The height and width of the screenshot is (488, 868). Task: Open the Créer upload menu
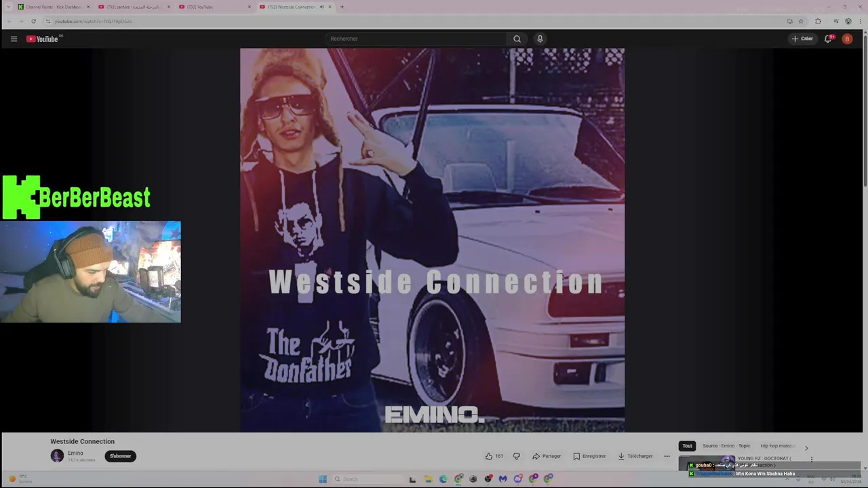click(802, 39)
